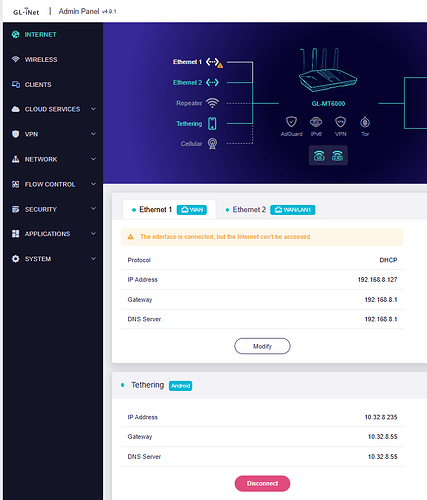Click the applications grid icon
Image resolution: width=427 pixels, height=500 pixels.
(15, 234)
